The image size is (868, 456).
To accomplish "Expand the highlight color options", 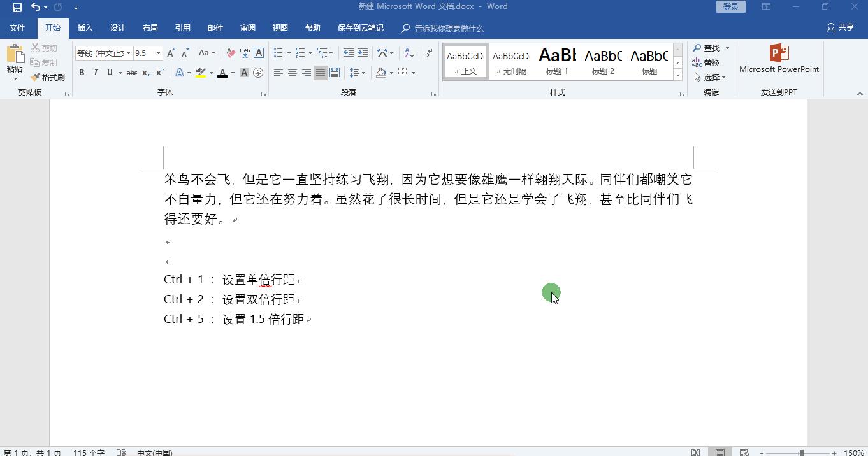I will (x=210, y=73).
